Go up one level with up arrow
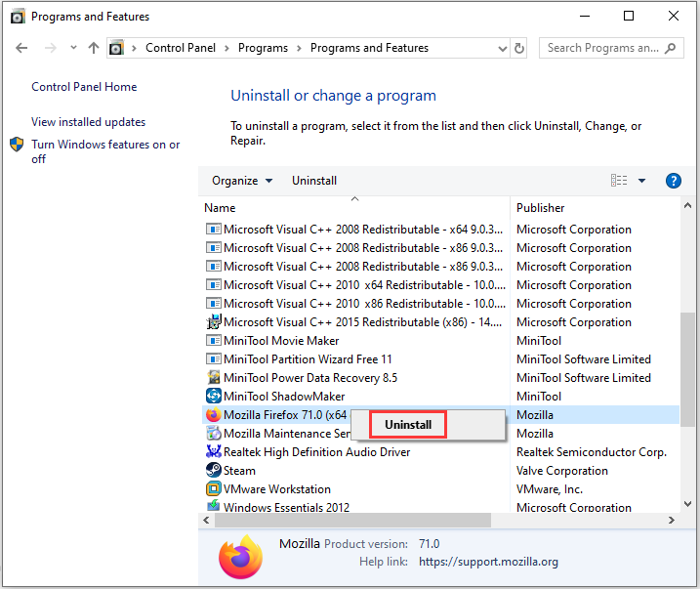Image resolution: width=700 pixels, height=589 pixels. (x=94, y=48)
